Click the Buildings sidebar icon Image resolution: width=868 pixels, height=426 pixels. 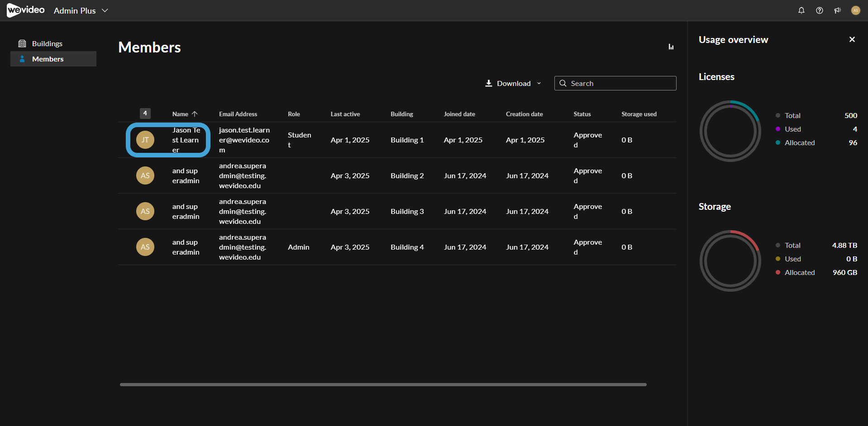click(x=22, y=43)
